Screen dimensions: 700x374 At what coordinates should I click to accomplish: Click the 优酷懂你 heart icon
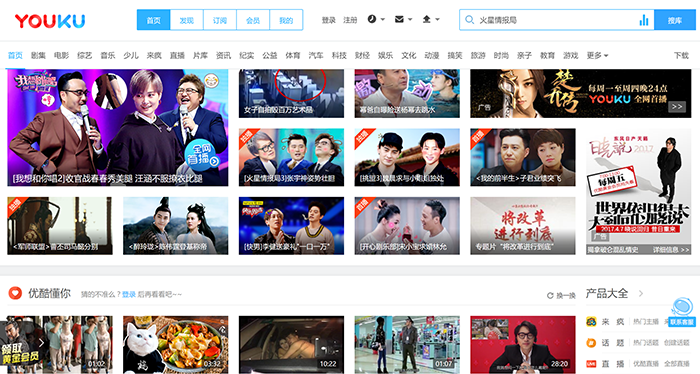coord(15,293)
